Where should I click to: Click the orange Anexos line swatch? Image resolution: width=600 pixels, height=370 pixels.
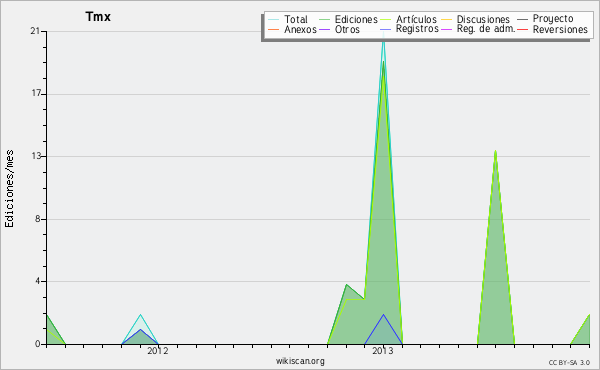(x=273, y=29)
